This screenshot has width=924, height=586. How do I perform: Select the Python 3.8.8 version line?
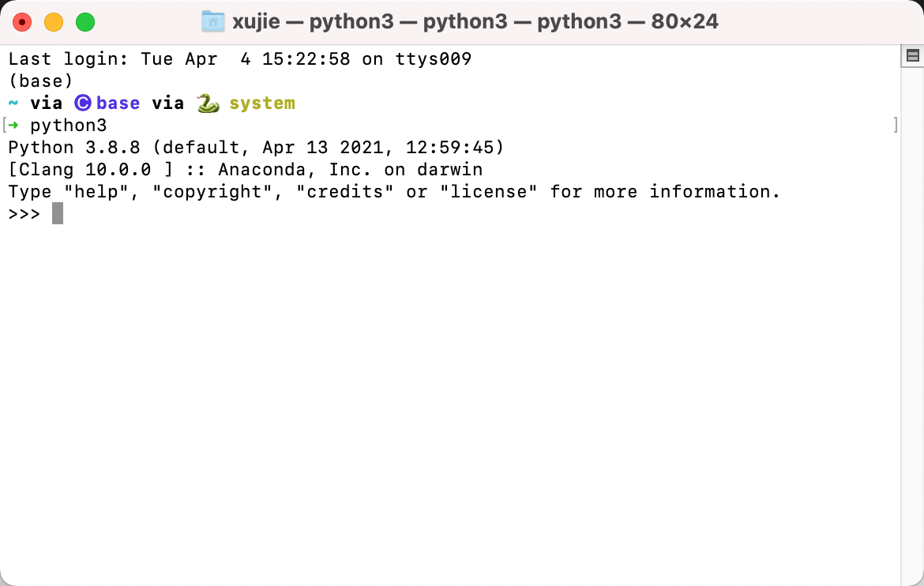[x=253, y=147]
